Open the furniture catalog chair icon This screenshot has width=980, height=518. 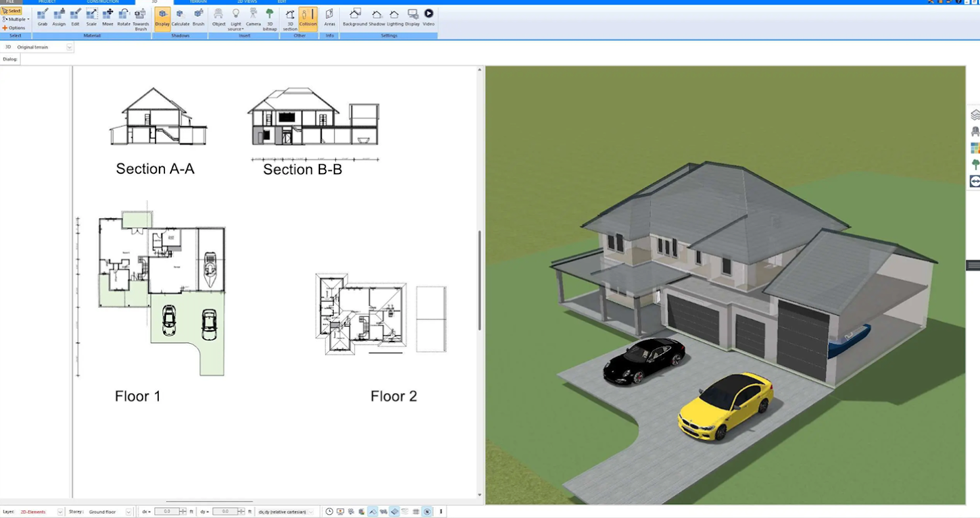(975, 132)
